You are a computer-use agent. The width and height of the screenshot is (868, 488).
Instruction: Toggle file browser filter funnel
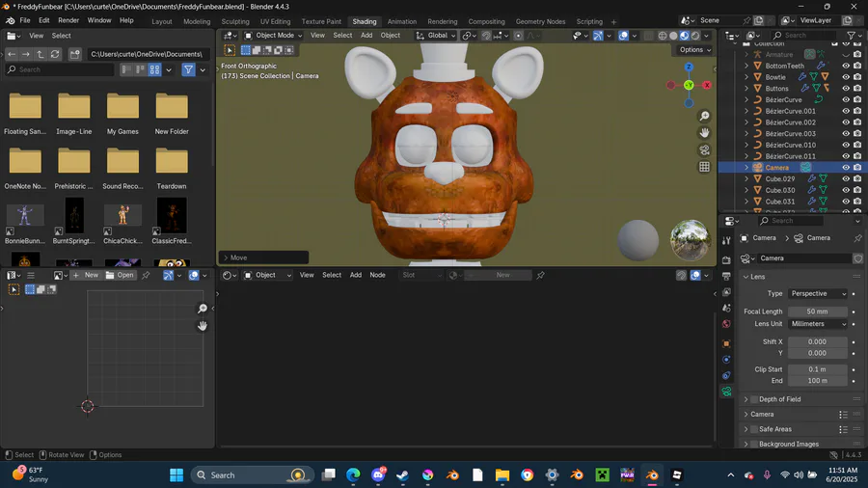coord(188,69)
